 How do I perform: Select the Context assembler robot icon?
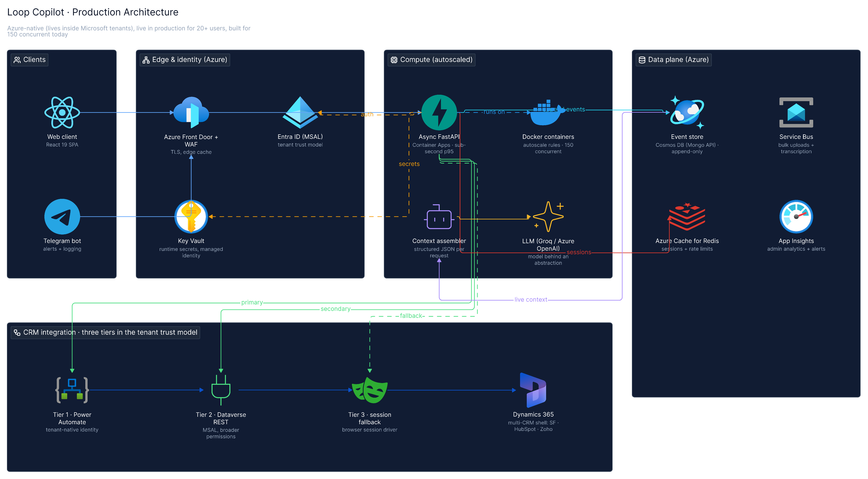pos(439,217)
